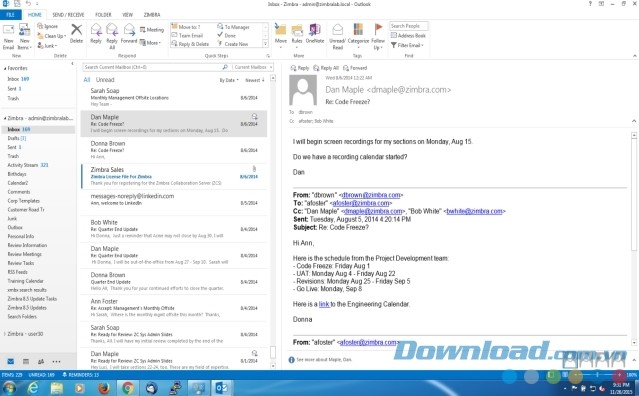Reply with Meeting button
Screen dimensions: 639x396
[152, 29]
